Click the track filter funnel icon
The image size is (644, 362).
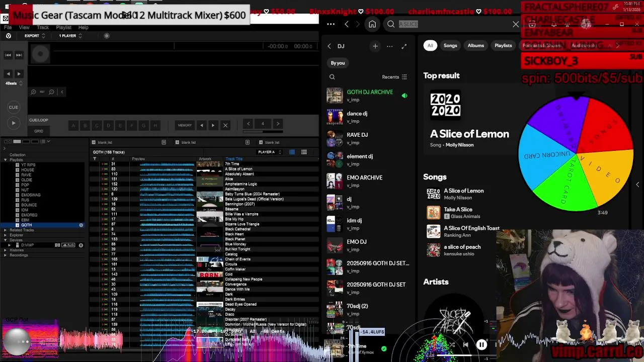coord(95,159)
